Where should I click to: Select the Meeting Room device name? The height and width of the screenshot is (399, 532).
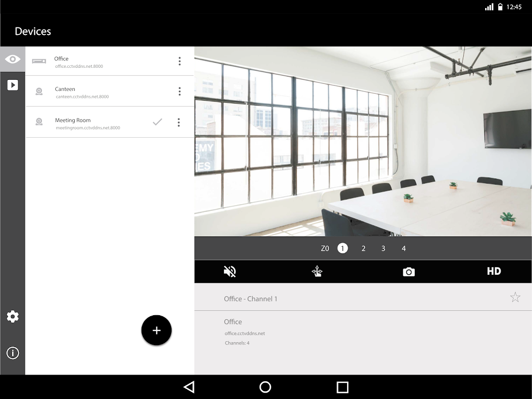coord(73,120)
